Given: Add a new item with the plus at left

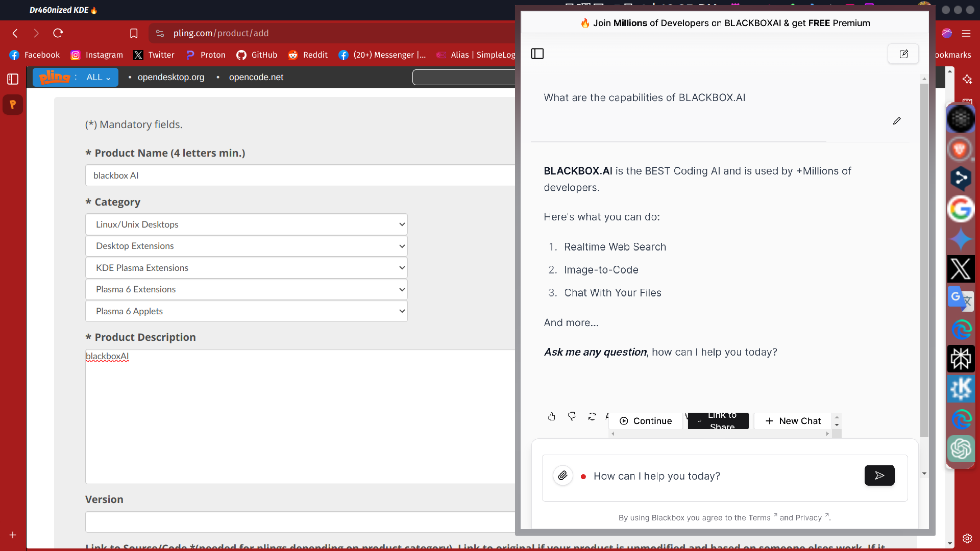Looking at the screenshot, I should 13,535.
